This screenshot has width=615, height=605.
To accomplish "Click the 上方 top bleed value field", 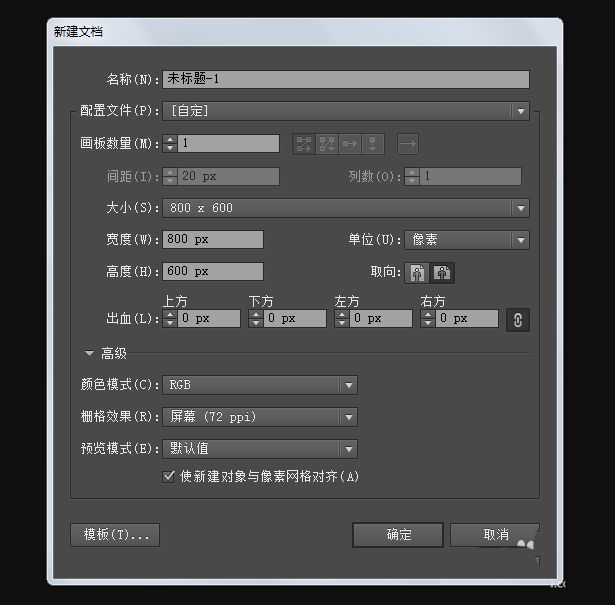I will click(x=209, y=318).
